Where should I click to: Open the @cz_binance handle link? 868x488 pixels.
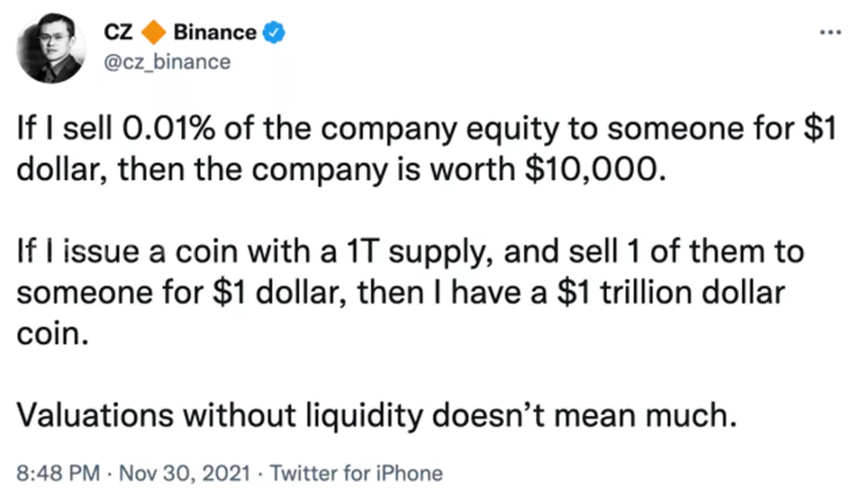click(168, 62)
